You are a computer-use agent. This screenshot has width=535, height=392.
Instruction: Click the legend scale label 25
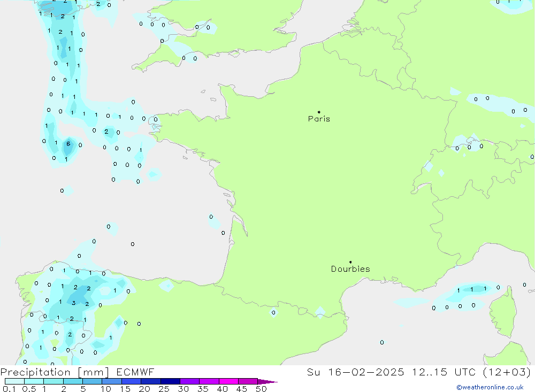point(164,389)
